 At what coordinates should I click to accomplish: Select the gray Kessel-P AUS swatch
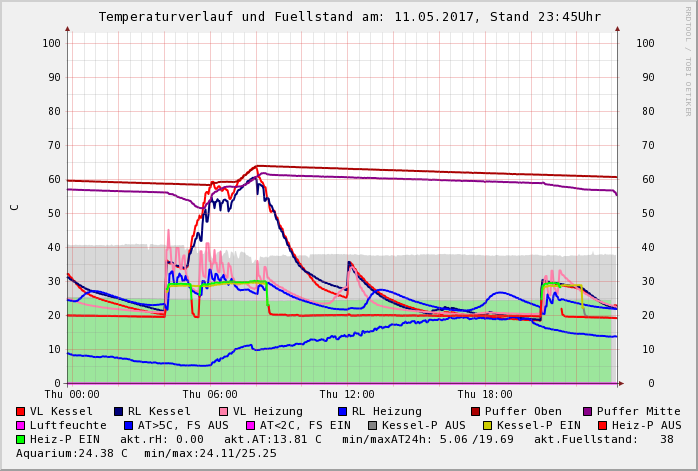tap(372, 425)
